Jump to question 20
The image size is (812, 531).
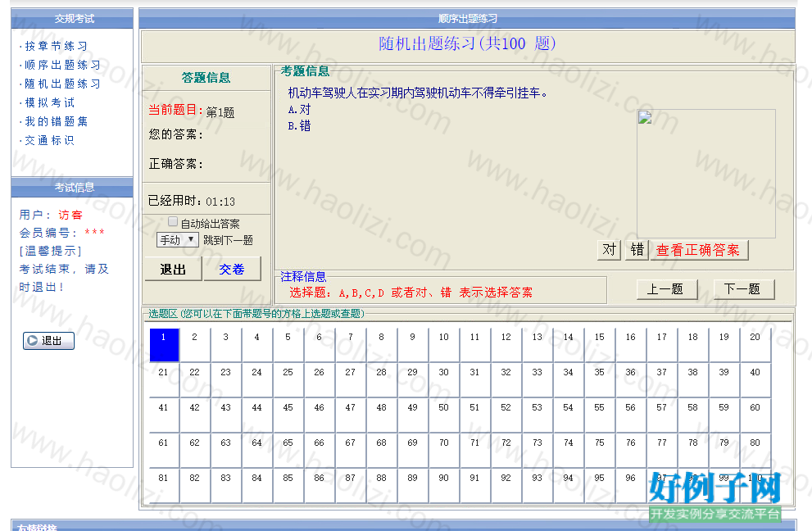click(x=755, y=344)
